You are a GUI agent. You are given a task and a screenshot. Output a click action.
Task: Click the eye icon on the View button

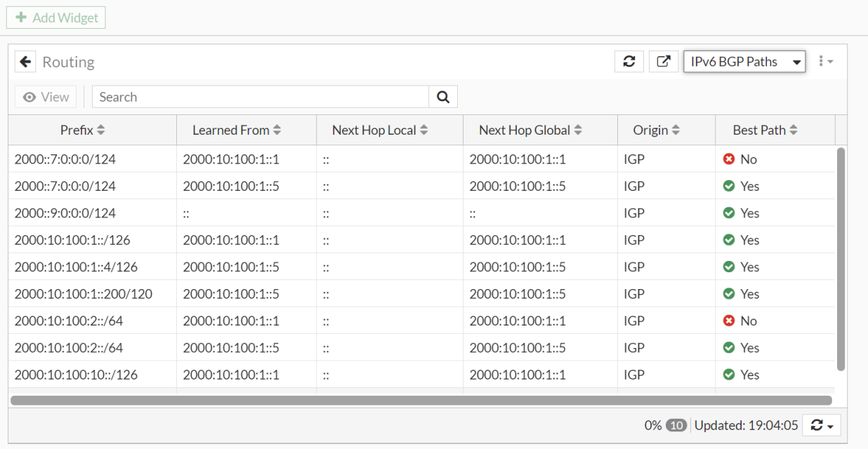click(28, 96)
